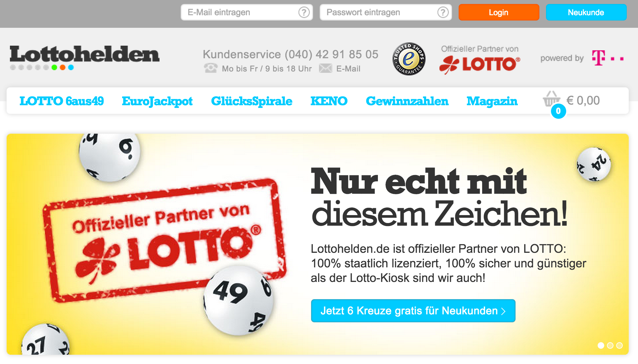Screen dimensions: 638x364
Task: Select the third carousel slide dot
Action: (x=619, y=345)
